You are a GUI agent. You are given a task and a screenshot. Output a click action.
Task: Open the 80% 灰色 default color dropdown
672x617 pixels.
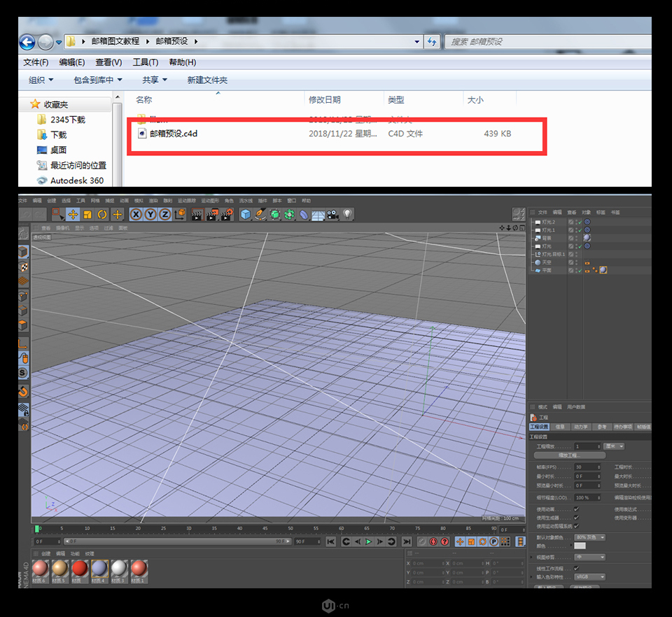pos(590,537)
